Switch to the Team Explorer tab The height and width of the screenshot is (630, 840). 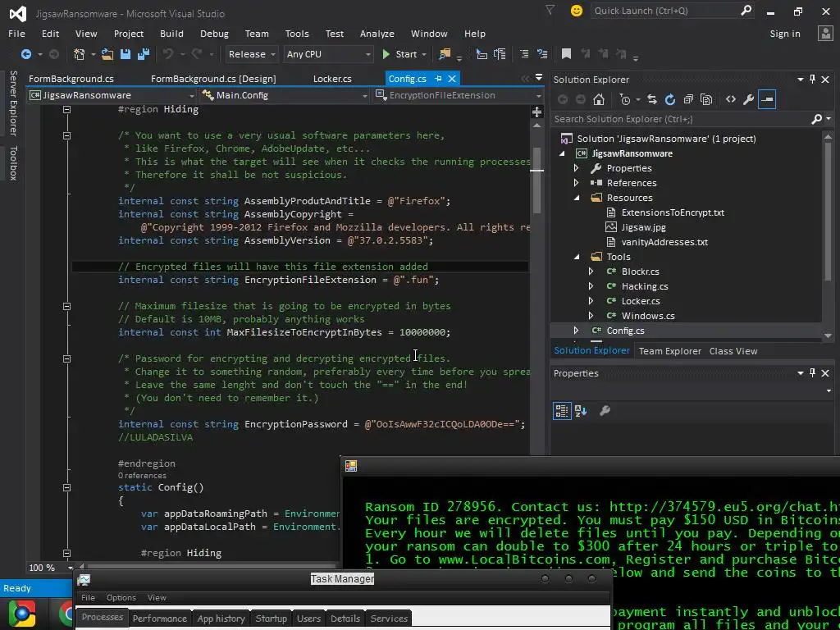(669, 351)
